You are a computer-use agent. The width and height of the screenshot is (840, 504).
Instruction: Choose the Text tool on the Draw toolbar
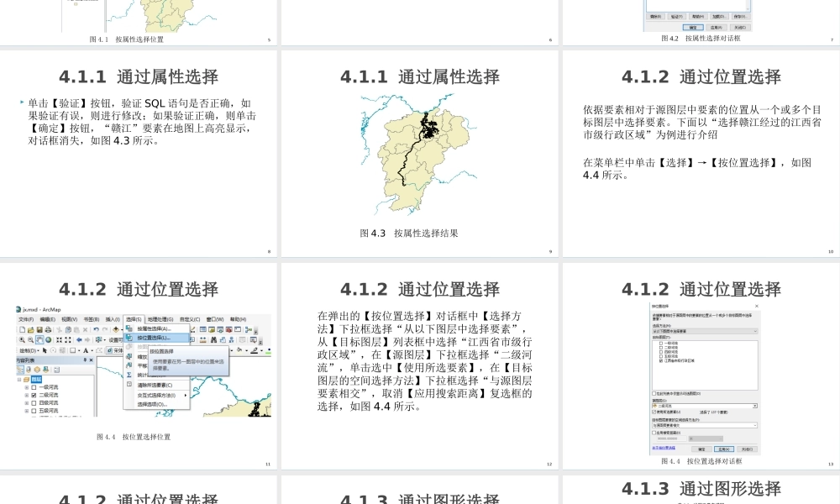point(87,351)
